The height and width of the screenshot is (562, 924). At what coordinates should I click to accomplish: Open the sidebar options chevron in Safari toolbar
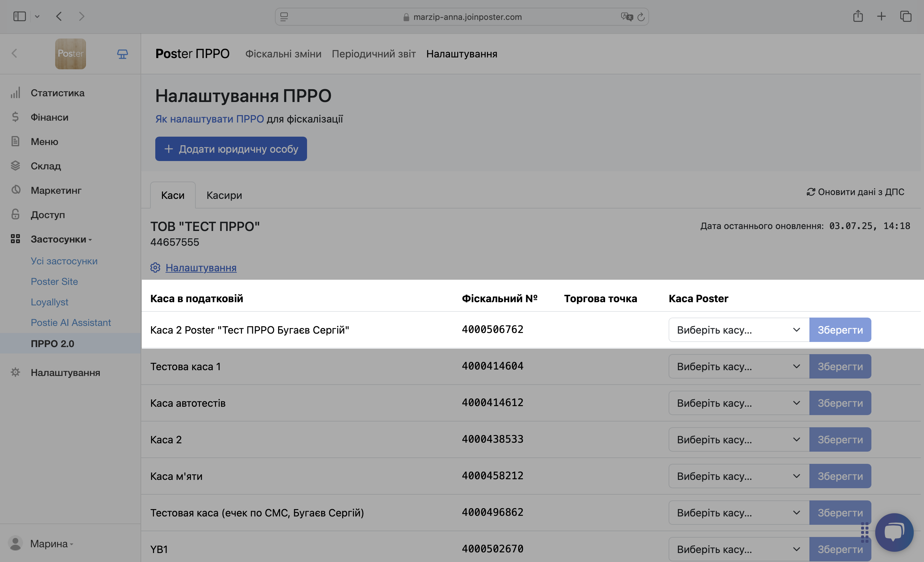point(37,16)
